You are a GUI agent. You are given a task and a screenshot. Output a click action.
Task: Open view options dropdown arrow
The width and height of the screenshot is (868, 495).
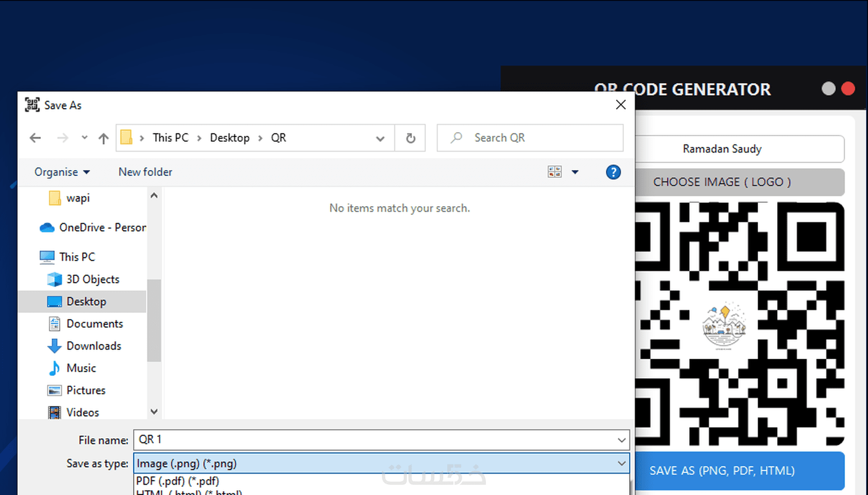(575, 172)
